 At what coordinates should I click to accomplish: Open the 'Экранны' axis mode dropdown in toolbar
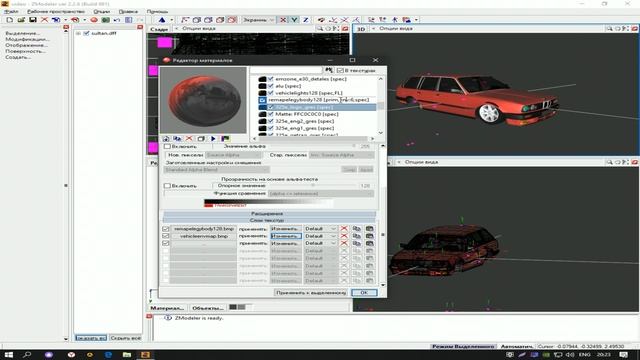pyautogui.click(x=259, y=20)
